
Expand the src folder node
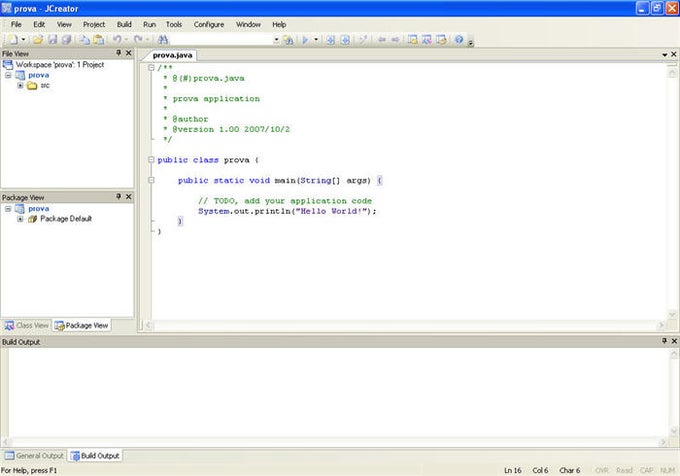click(20, 85)
